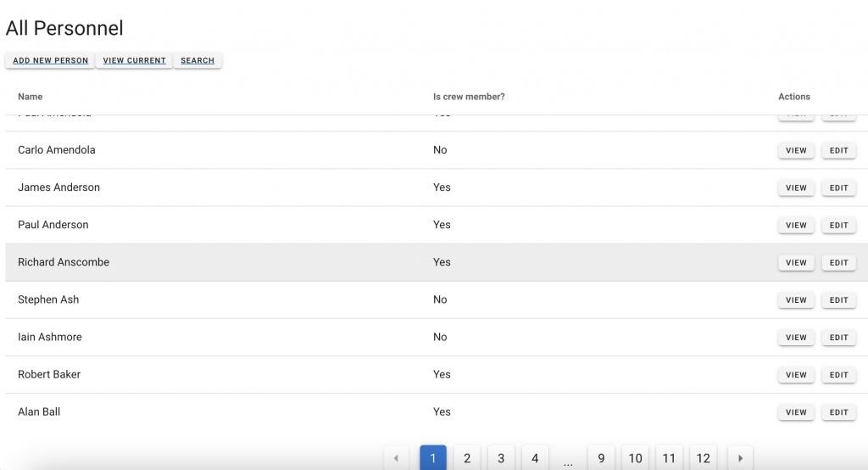This screenshot has width=868, height=470.
Task: Go to next page using right arrow
Action: click(x=740, y=458)
